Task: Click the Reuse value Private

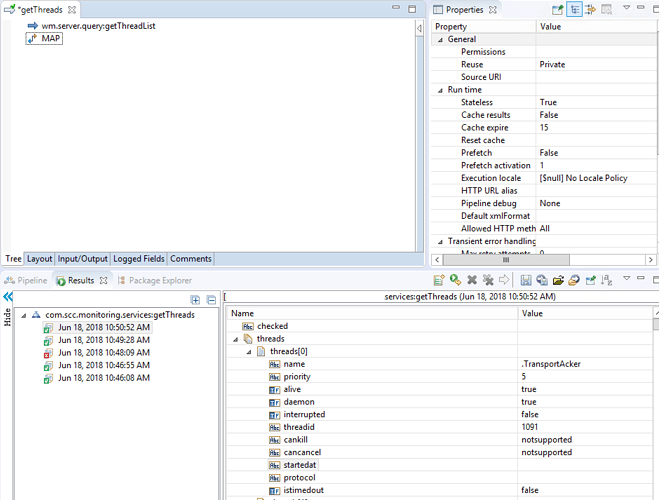Action: coord(552,65)
